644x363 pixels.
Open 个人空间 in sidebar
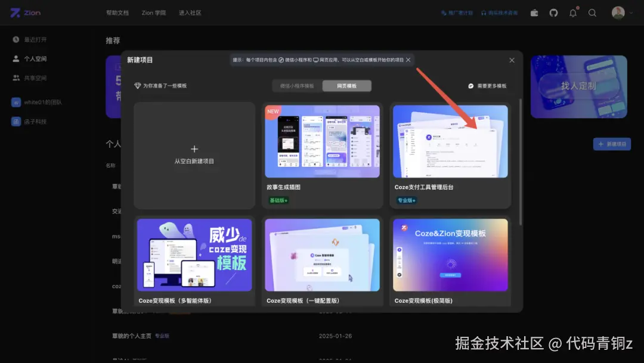pyautogui.click(x=35, y=59)
